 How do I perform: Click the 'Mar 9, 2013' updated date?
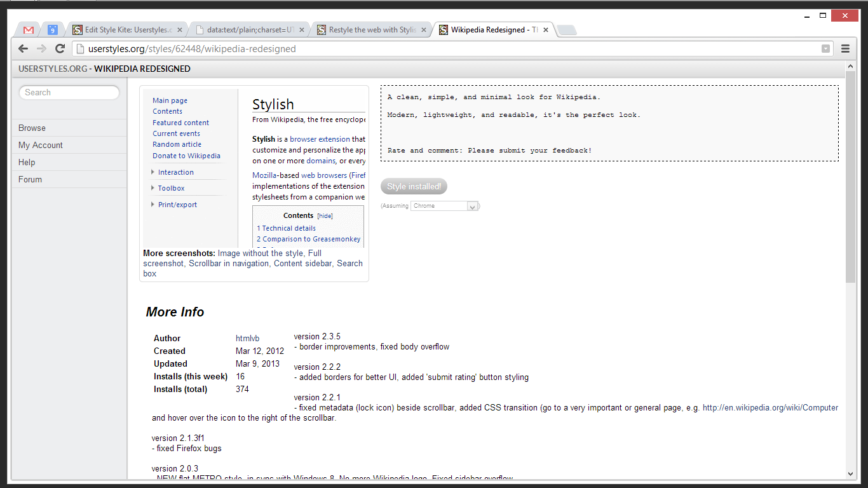257,363
